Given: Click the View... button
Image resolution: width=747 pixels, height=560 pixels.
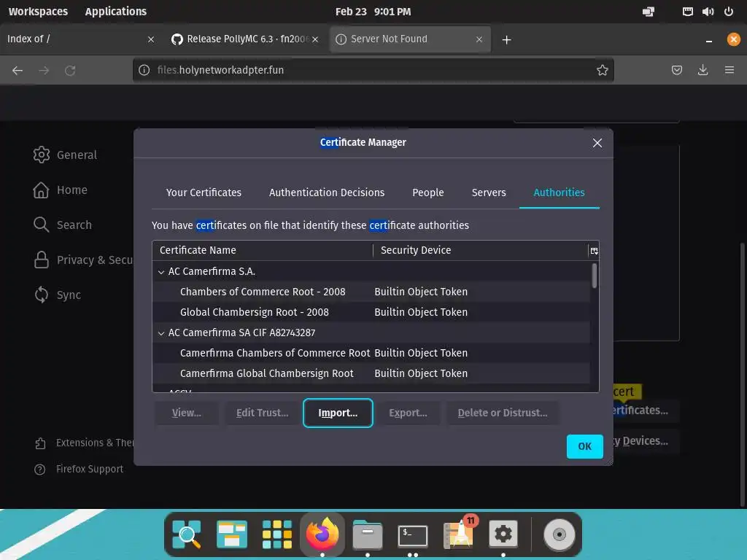Looking at the screenshot, I should pyautogui.click(x=186, y=413).
